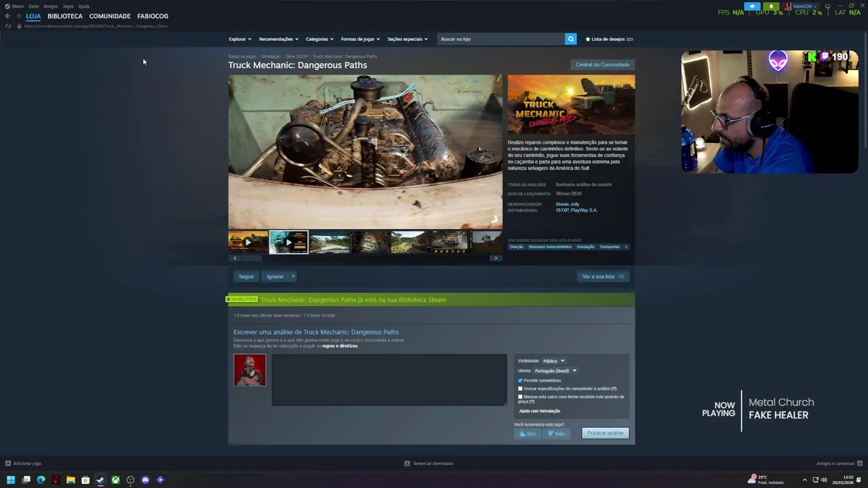Open the FABIOCOG profile tab
868x488 pixels.
tap(153, 16)
